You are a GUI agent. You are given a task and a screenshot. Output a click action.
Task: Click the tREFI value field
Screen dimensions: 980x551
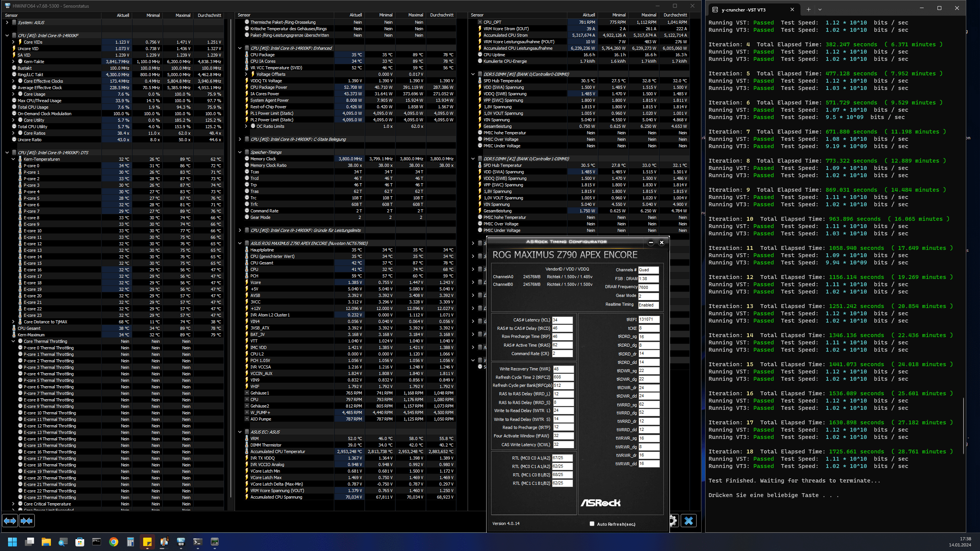[x=648, y=320]
